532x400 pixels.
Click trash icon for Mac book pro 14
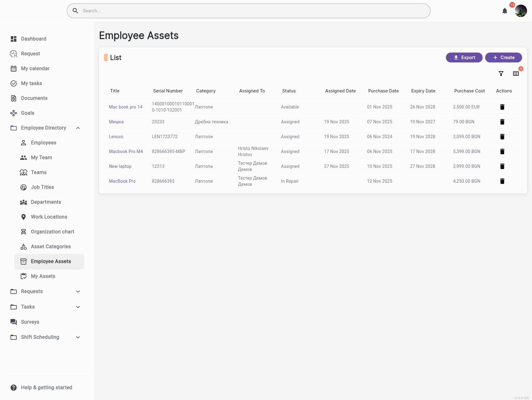tap(502, 107)
